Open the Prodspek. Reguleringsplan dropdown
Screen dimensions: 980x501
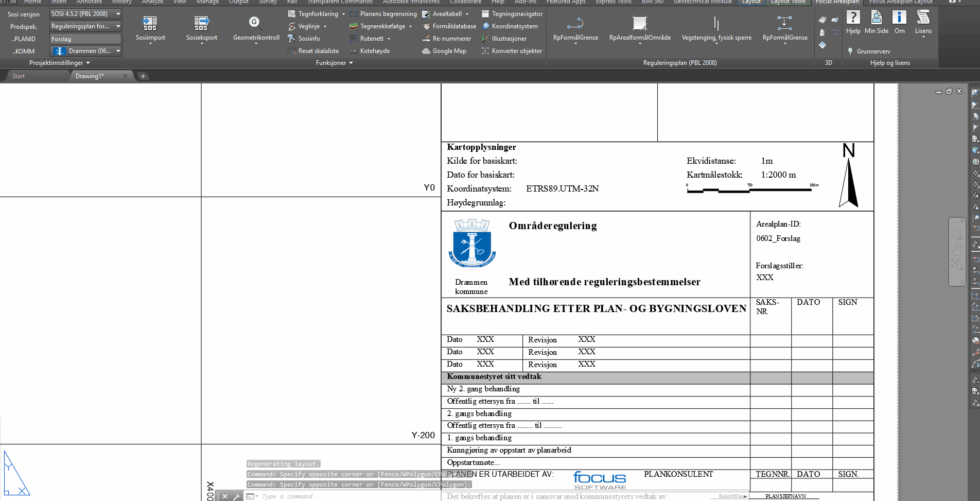click(x=118, y=26)
